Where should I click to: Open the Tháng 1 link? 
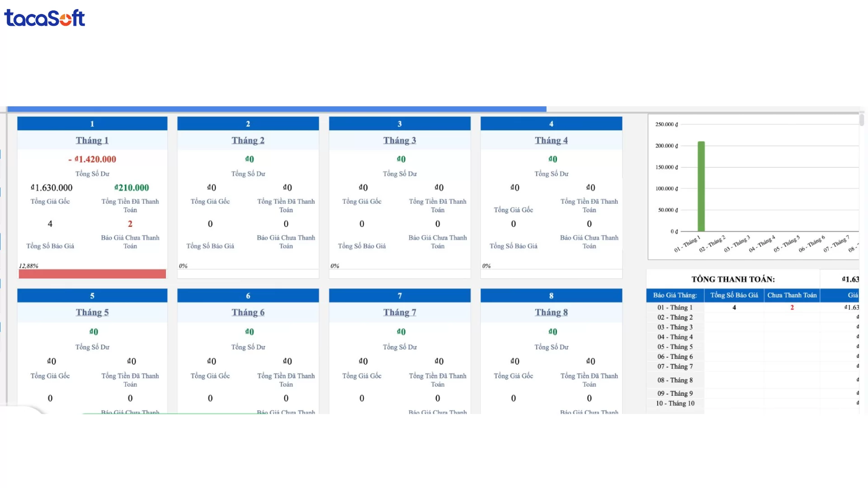pyautogui.click(x=92, y=141)
